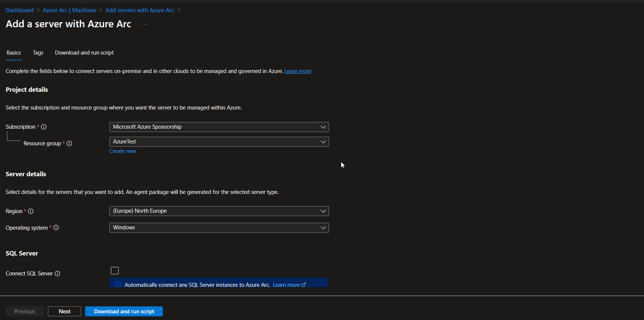Select the Basics tab

tap(14, 53)
